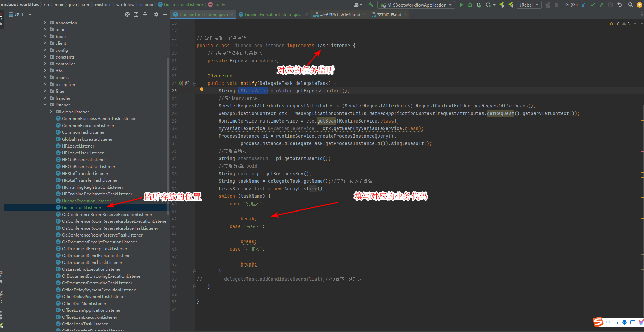Click the Git update project arrow

(x=584, y=5)
